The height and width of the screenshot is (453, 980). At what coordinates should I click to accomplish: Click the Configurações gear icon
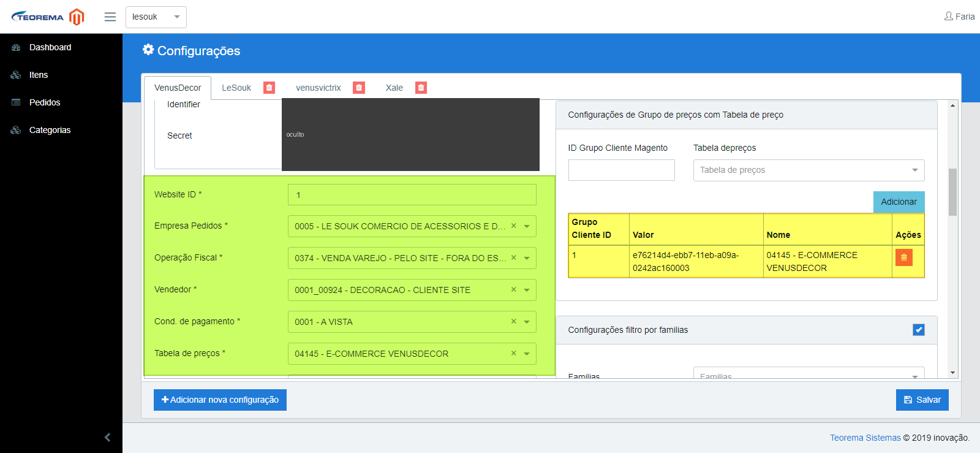(148, 50)
